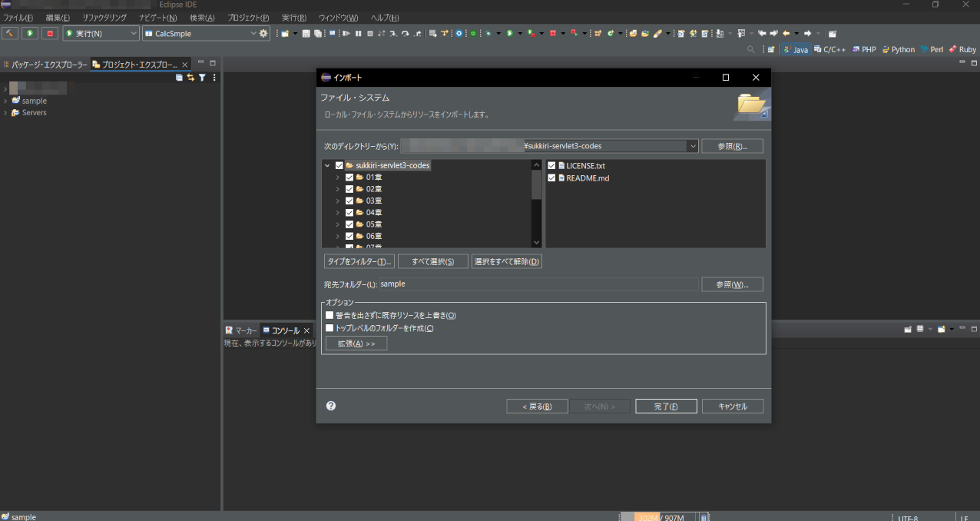Uncheck the 03章 folder checkbox
The height and width of the screenshot is (521, 980).
349,201
